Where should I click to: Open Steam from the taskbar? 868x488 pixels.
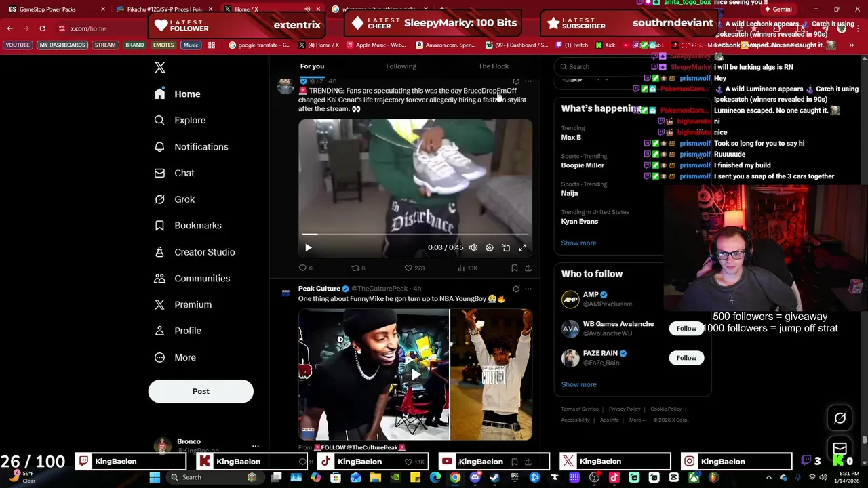[494, 477]
